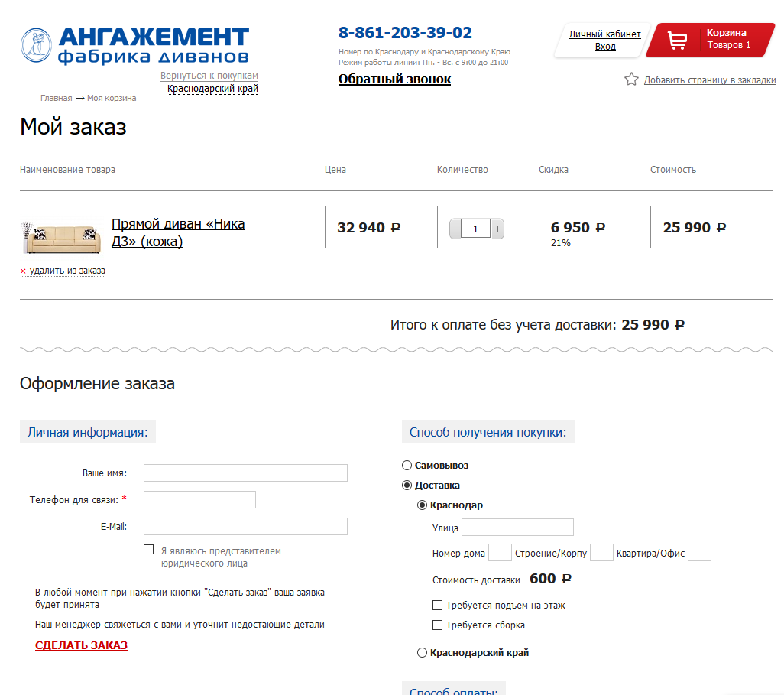Open Личный кабинет link
784x695 pixels.
pyautogui.click(x=605, y=34)
